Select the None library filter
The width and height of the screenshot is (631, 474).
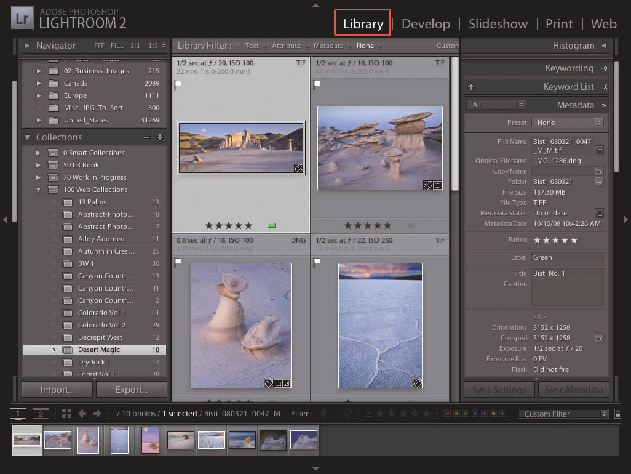[365, 45]
